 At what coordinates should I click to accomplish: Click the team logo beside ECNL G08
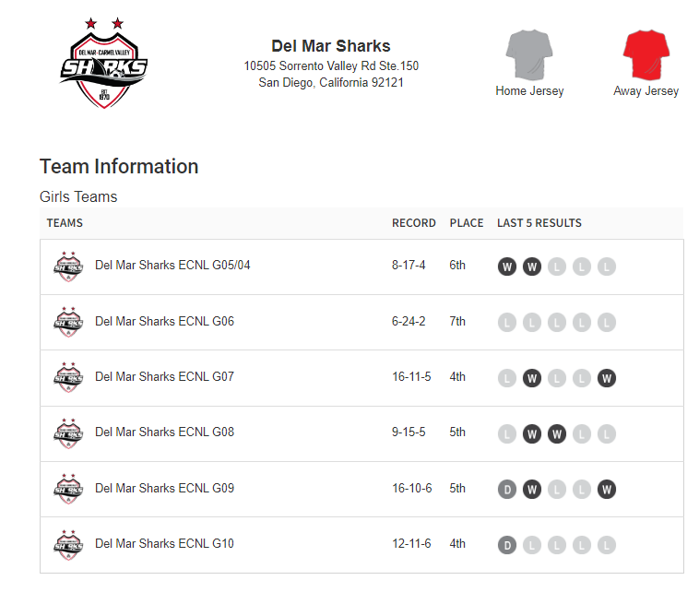[x=68, y=432]
